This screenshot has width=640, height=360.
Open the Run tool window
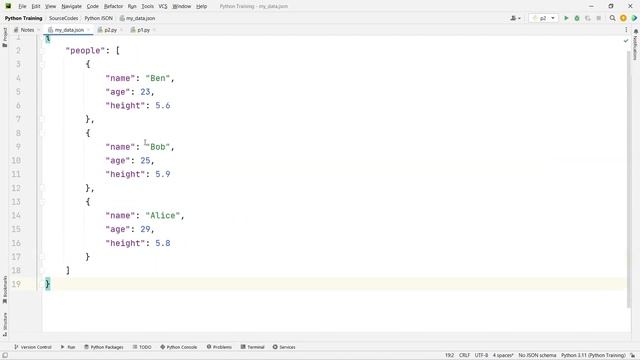pos(68,347)
